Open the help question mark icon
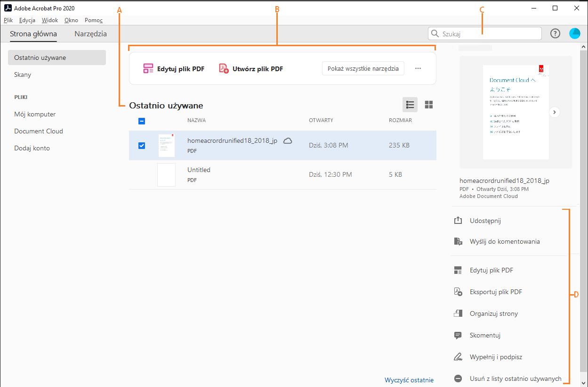Screen dimensions: 588x387 556,33
